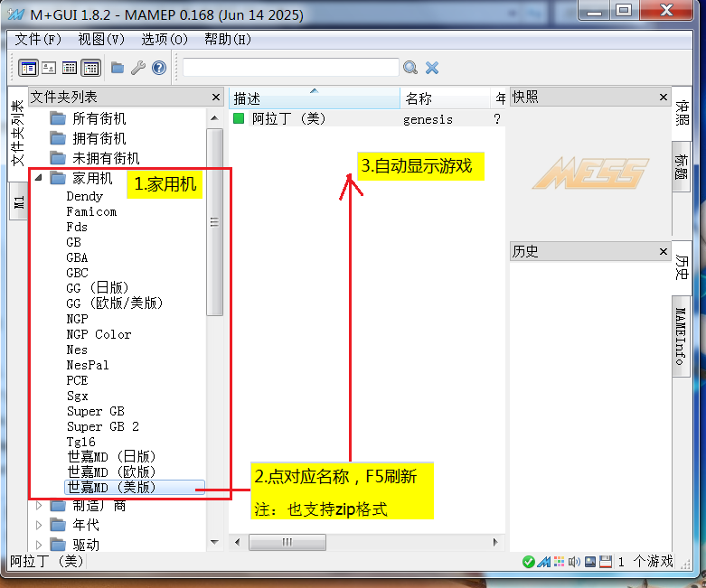Select Fds in the folder tree
Viewport: 706px width, 588px height.
77,228
